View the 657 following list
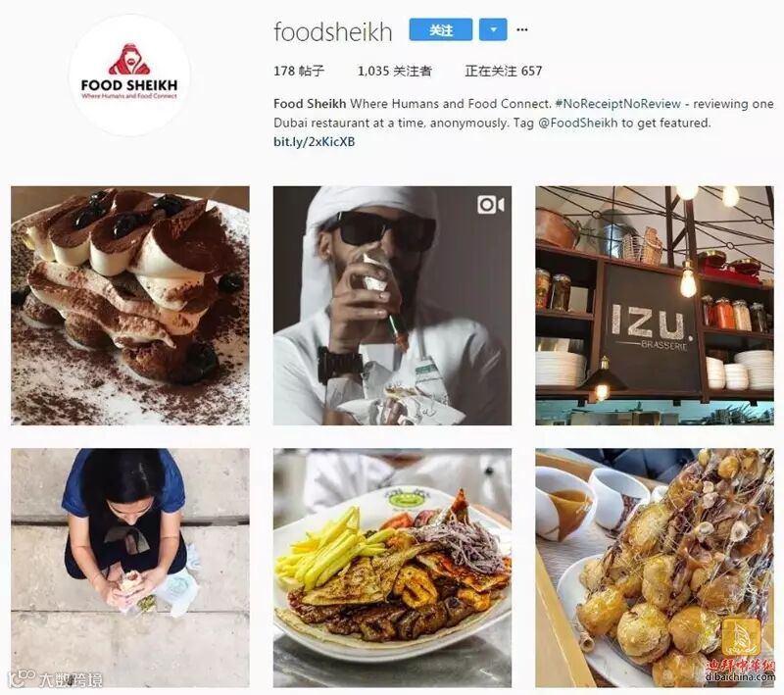 [504, 71]
